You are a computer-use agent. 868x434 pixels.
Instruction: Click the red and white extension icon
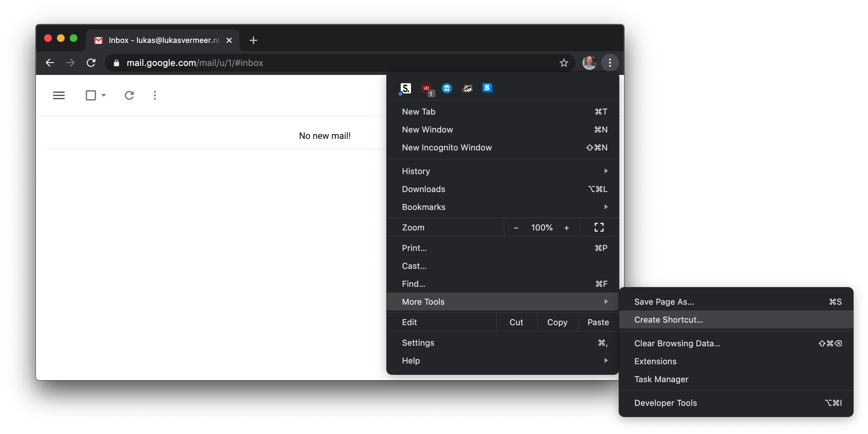point(426,87)
